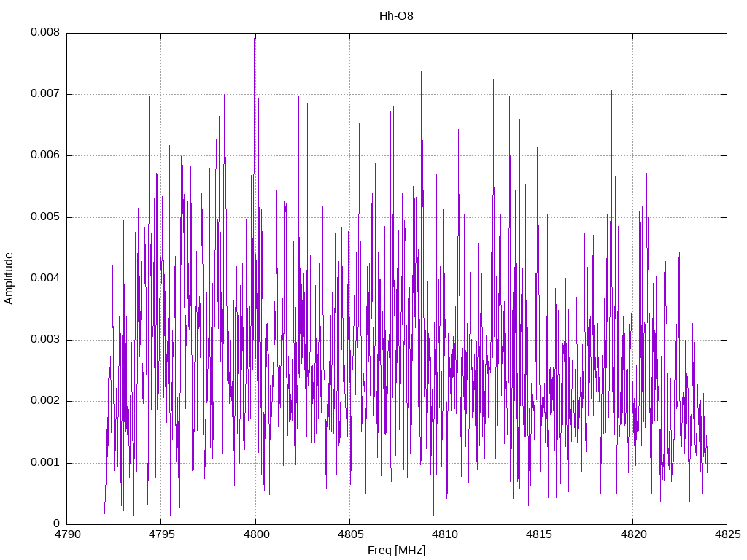Click y-axis tick label 0.001
The height and width of the screenshot is (560, 747).
pos(45,463)
